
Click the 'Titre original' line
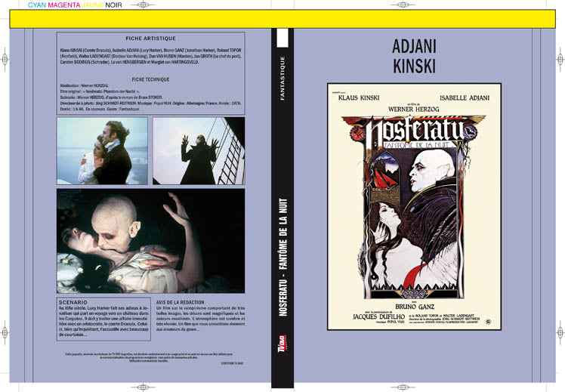100,91
